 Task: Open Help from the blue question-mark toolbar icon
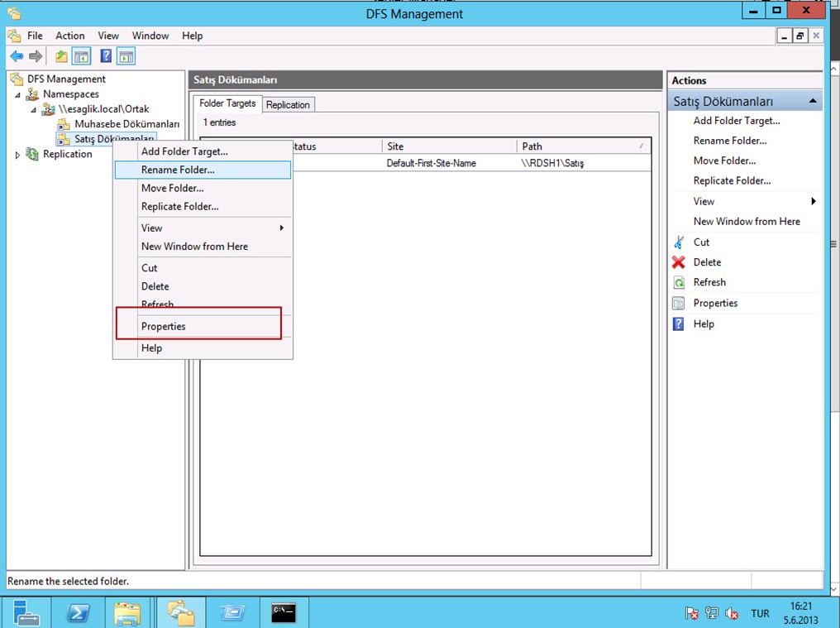pos(106,55)
